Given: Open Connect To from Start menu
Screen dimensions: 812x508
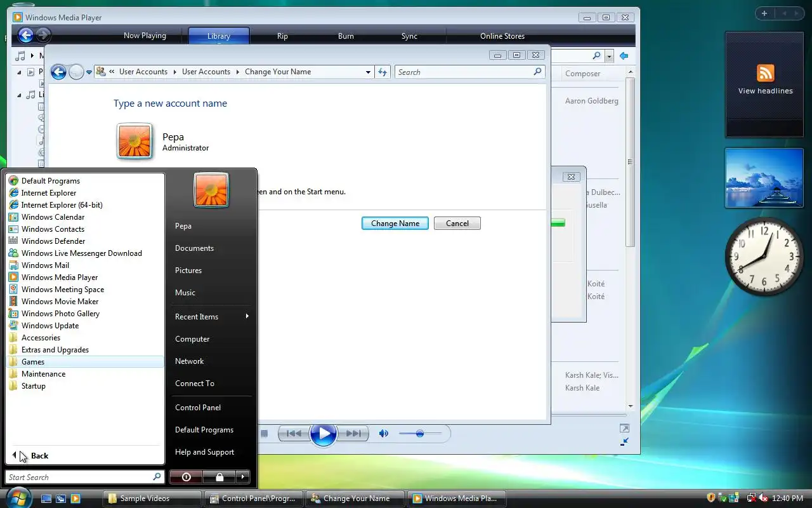Looking at the screenshot, I should coord(211,384).
